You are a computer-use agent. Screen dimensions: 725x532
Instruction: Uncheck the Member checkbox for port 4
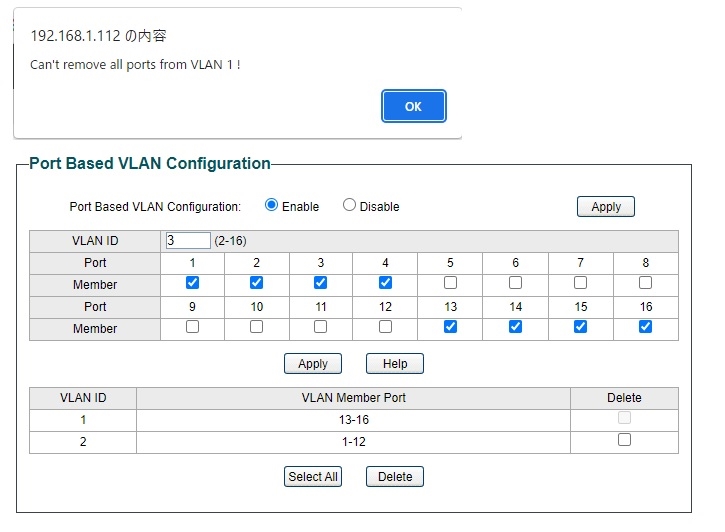point(385,283)
